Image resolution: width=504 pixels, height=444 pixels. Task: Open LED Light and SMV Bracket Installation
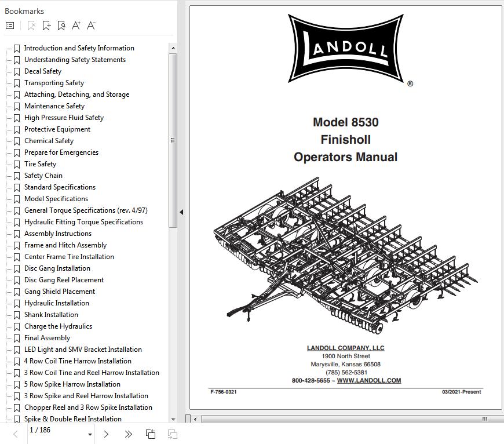pos(83,349)
